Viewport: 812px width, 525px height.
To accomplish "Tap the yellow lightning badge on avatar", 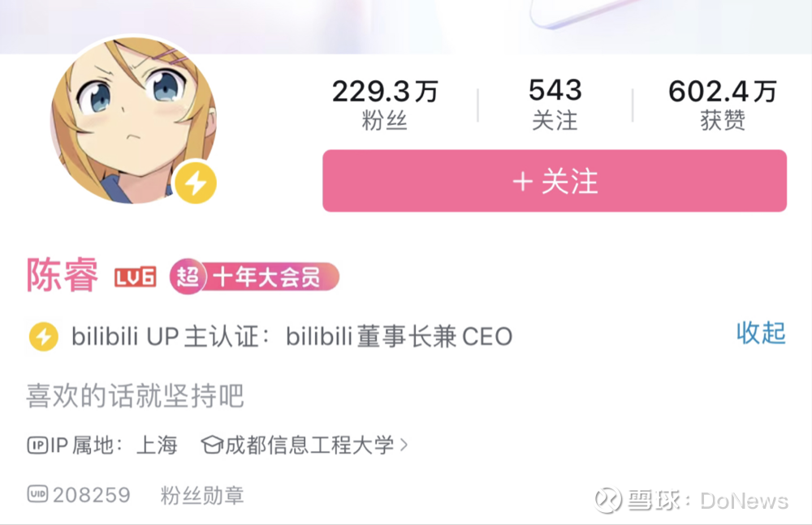I will point(195,183).
